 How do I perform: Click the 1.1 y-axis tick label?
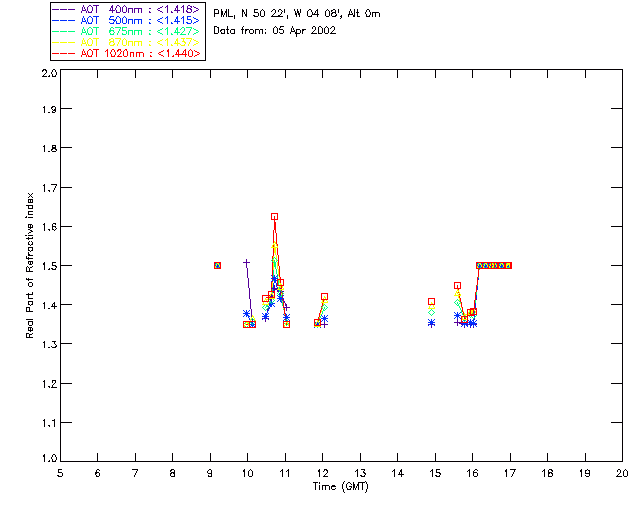point(49,423)
